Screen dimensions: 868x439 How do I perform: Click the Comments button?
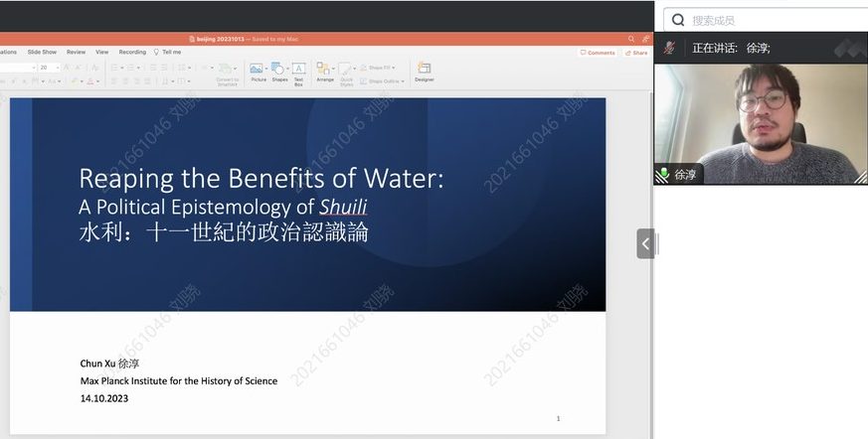(x=599, y=53)
